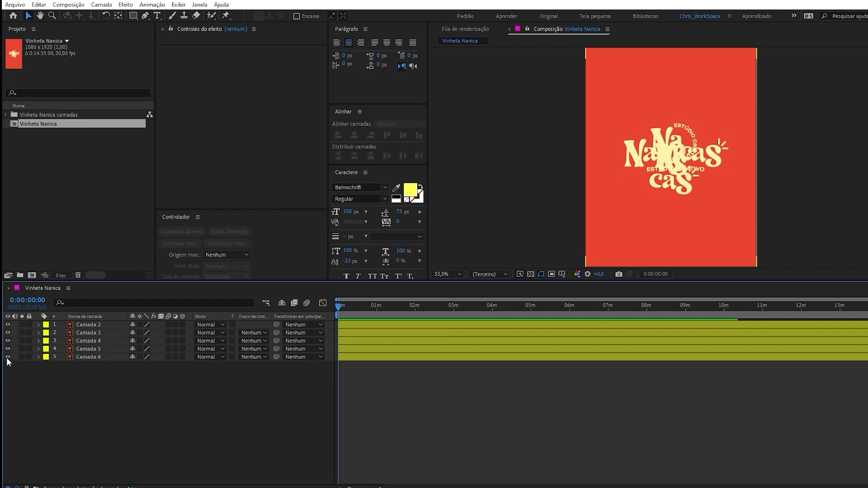This screenshot has height=488, width=868.
Task: Open the Composição menu
Action: (x=68, y=5)
